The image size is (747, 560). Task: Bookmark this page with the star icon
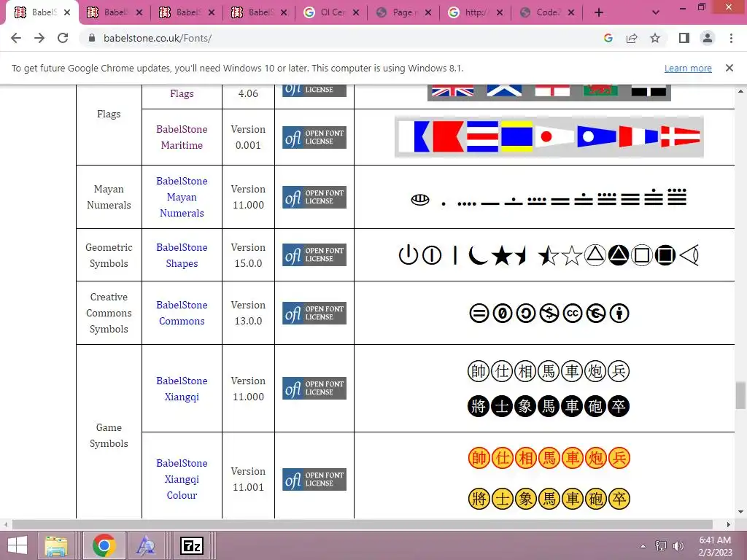655,38
